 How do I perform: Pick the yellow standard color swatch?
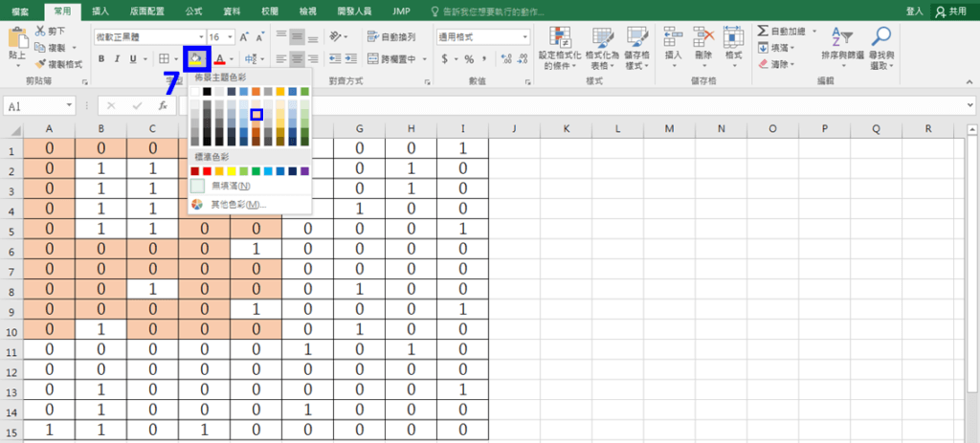coord(232,170)
